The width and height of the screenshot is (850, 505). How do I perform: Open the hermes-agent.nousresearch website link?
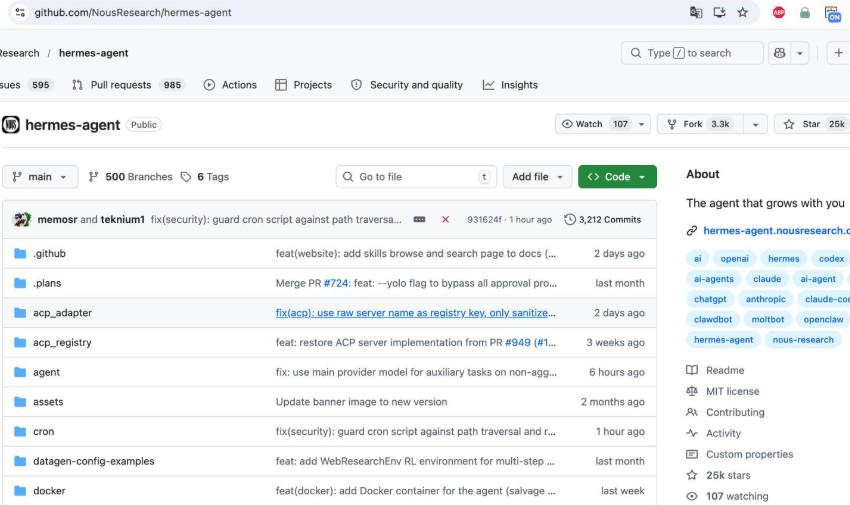[776, 231]
